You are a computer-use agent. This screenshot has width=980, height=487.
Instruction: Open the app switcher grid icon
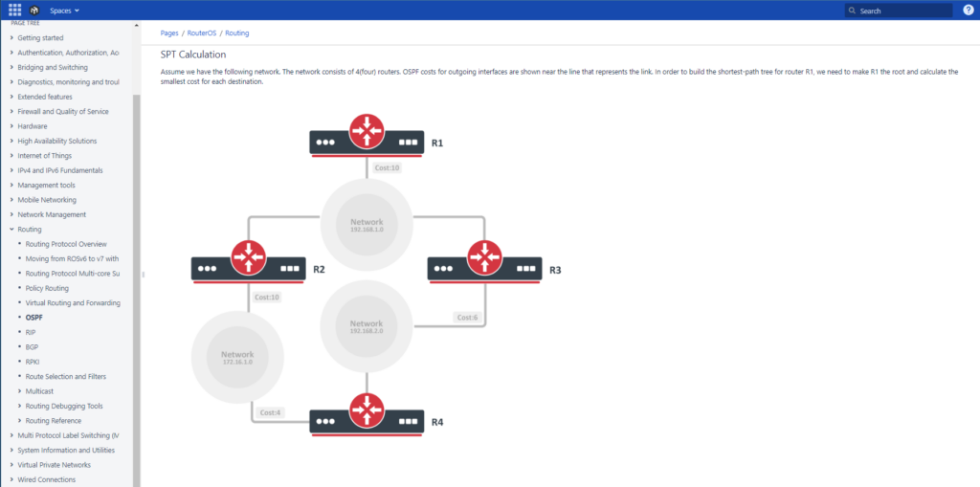click(15, 10)
